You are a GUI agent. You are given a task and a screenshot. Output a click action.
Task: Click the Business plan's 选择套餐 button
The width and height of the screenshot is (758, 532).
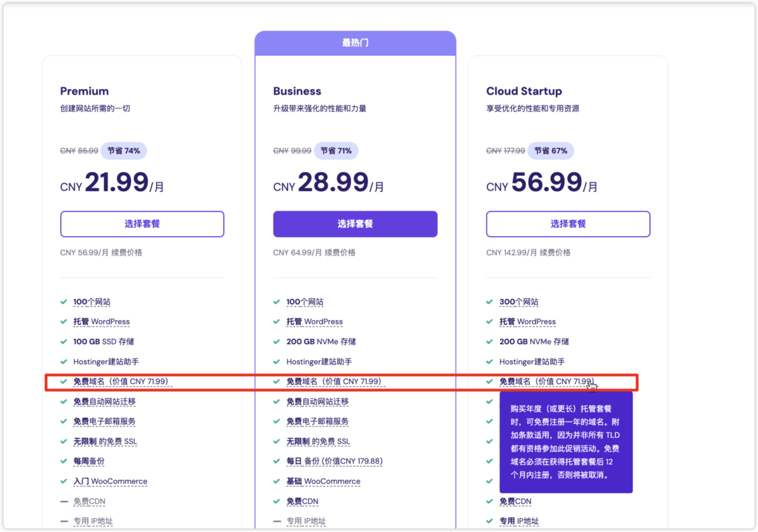[x=355, y=224]
